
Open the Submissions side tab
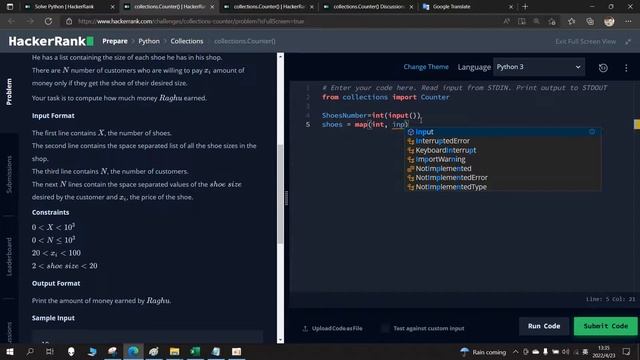pos(9,174)
